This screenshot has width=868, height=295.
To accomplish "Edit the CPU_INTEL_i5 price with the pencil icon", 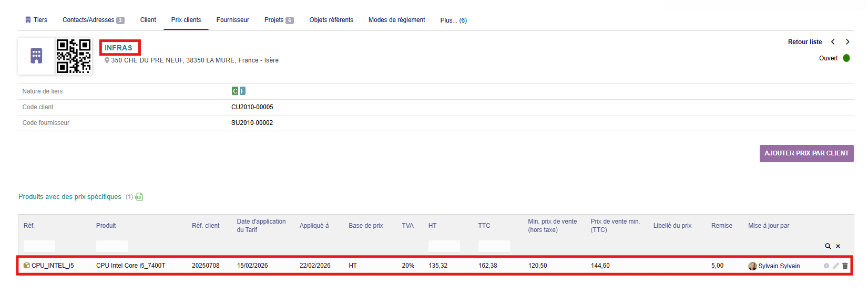I will (835, 266).
